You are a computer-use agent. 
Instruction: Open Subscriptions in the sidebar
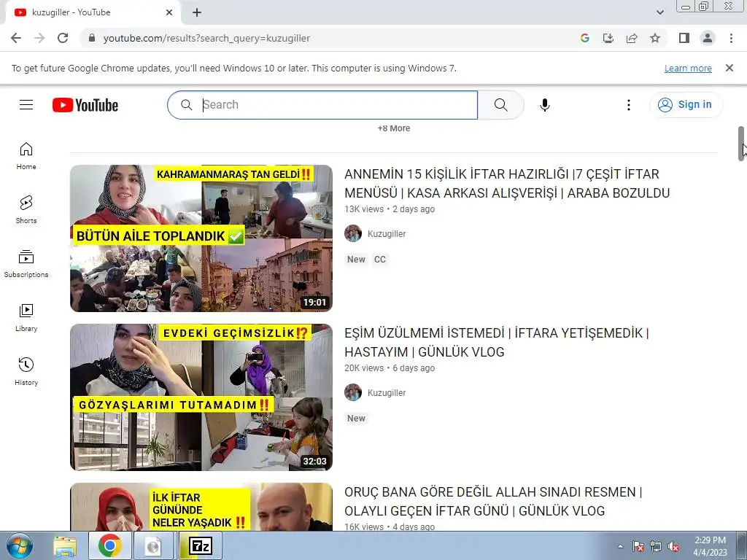26,263
